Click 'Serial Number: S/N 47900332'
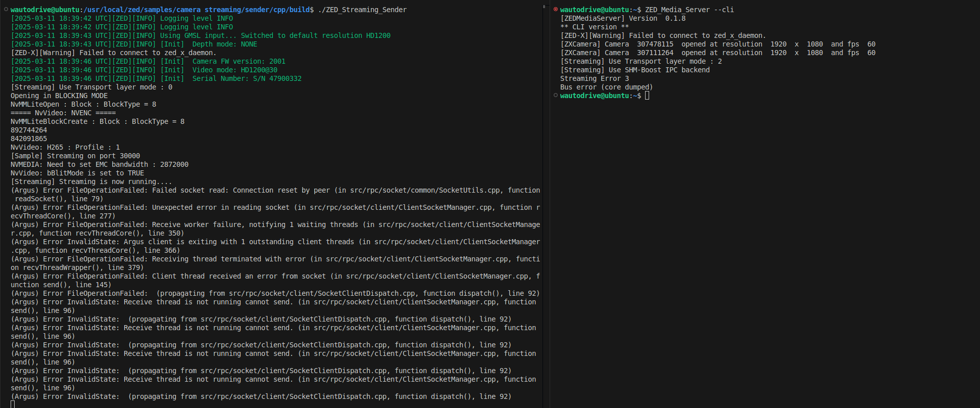The height and width of the screenshot is (408, 980). [247, 78]
